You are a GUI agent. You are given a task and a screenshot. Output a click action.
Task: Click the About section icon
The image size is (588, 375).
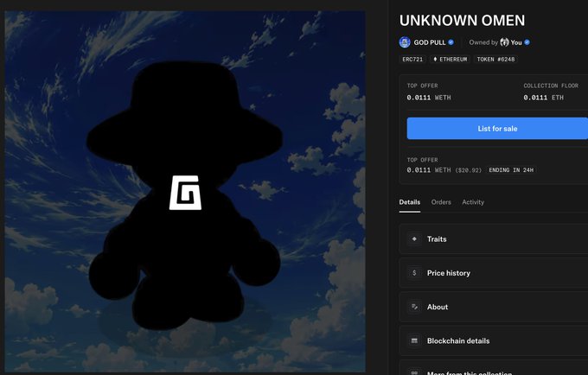414,307
